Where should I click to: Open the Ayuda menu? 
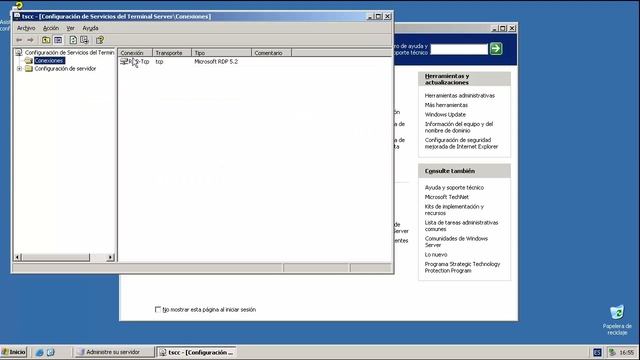[x=90, y=28]
